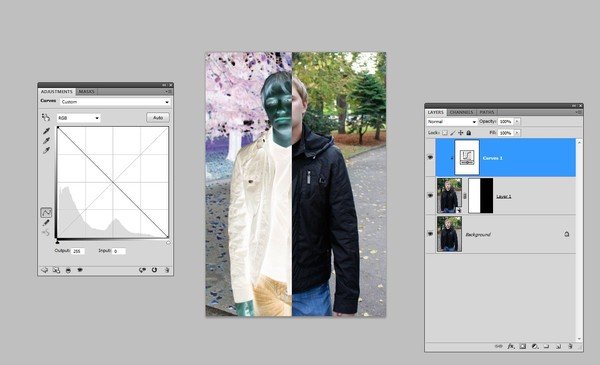This screenshot has width=600, height=365.
Task: Toggle lock transparent pixels
Action: click(x=445, y=133)
